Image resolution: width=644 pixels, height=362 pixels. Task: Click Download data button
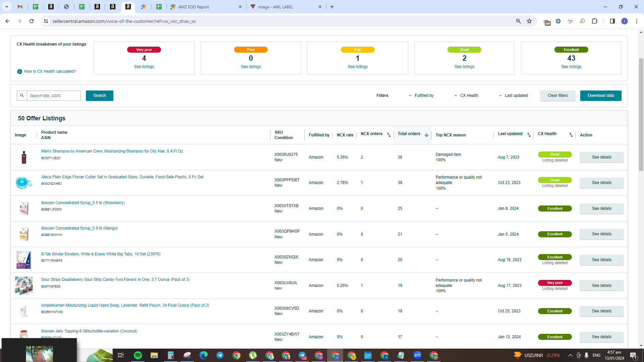pyautogui.click(x=601, y=96)
